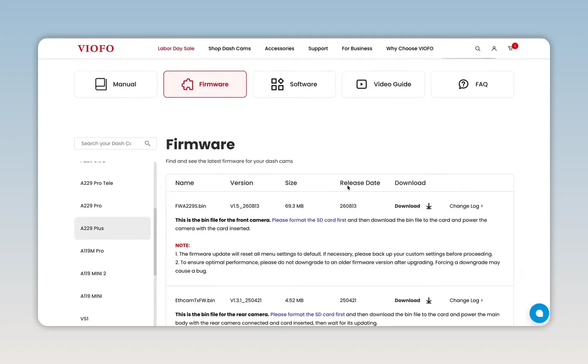The width and height of the screenshot is (588, 364).
Task: Click the Firmware puzzle-piece icon
Action: (187, 84)
